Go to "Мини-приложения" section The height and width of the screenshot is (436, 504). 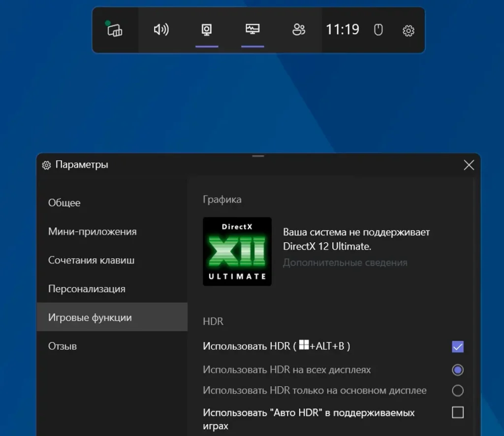pyautogui.click(x=93, y=232)
